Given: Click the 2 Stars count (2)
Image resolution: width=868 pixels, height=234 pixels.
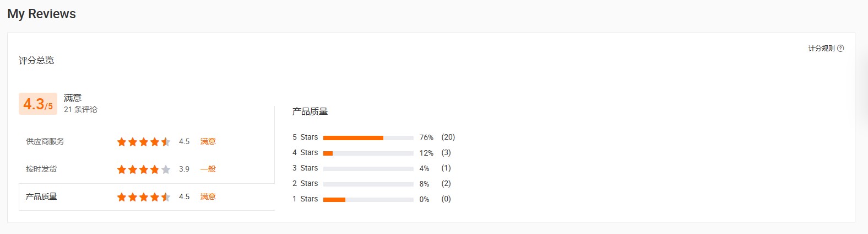Looking at the screenshot, I should tap(446, 183).
